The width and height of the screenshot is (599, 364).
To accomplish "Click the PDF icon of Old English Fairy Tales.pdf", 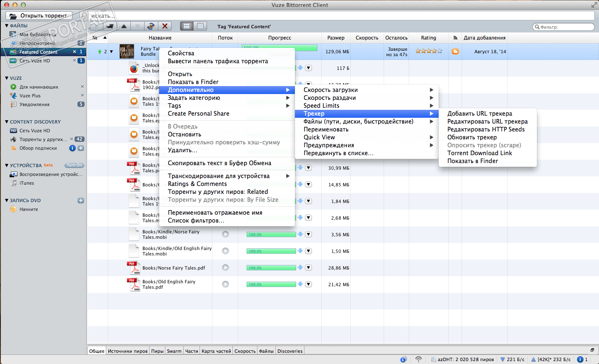I will coord(134,285).
